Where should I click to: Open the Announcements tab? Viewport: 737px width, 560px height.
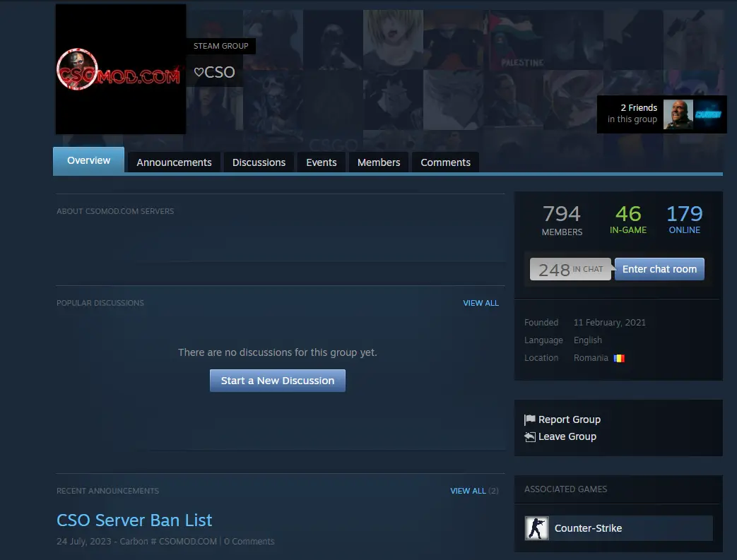tap(174, 162)
